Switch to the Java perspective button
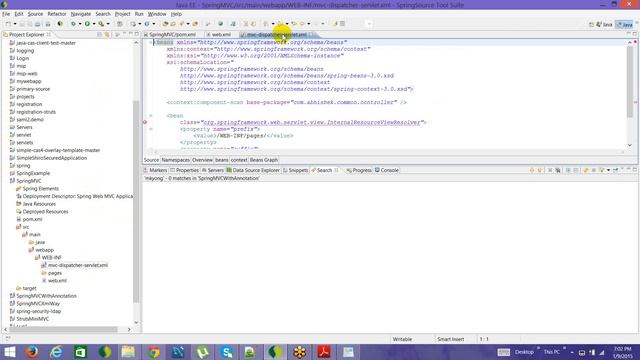The width and height of the screenshot is (640, 360). [x=603, y=24]
